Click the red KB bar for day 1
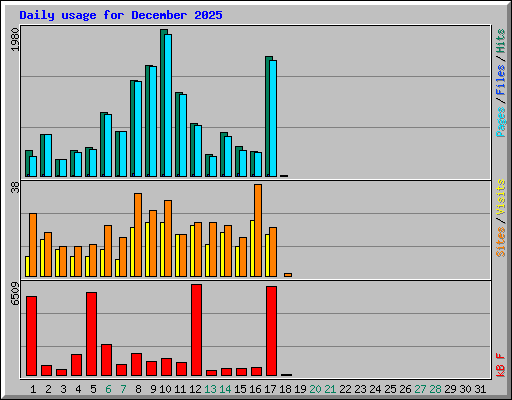512x400 pixels. pyautogui.click(x=31, y=336)
